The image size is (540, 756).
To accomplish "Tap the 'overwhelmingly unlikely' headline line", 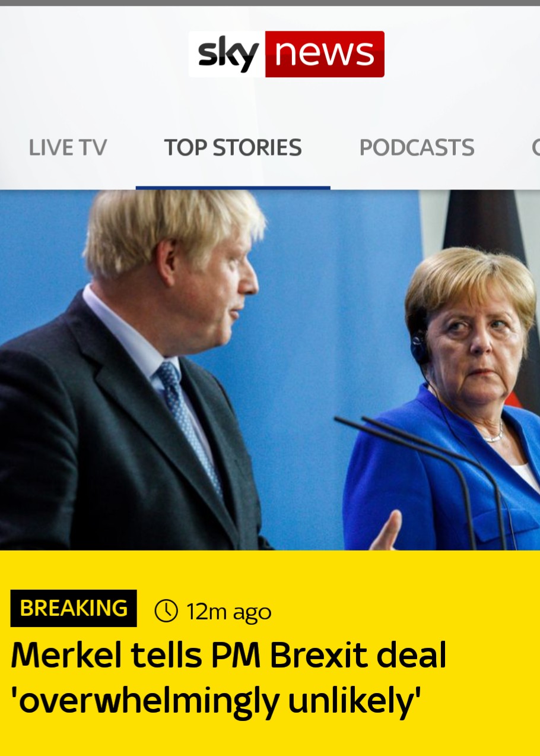I will tap(216, 702).
